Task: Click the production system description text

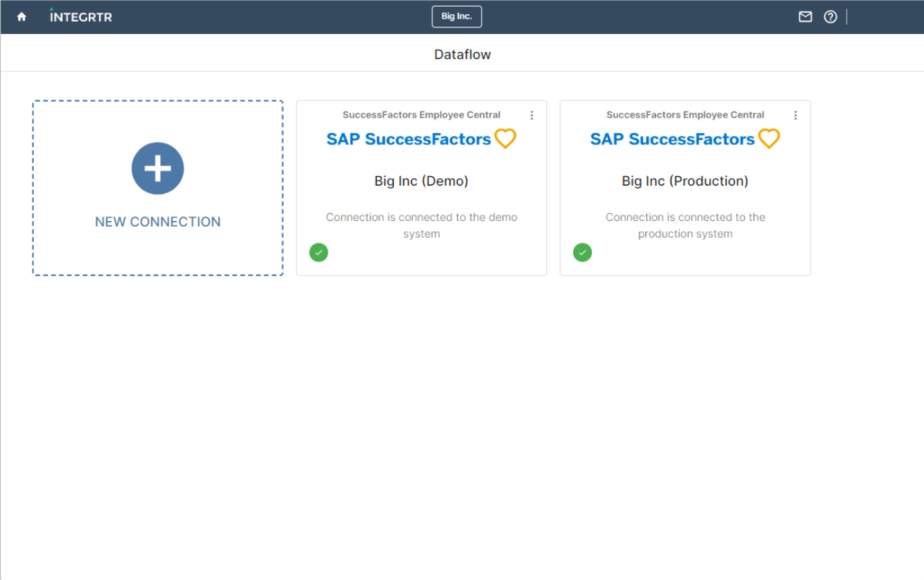Action: coord(685,225)
